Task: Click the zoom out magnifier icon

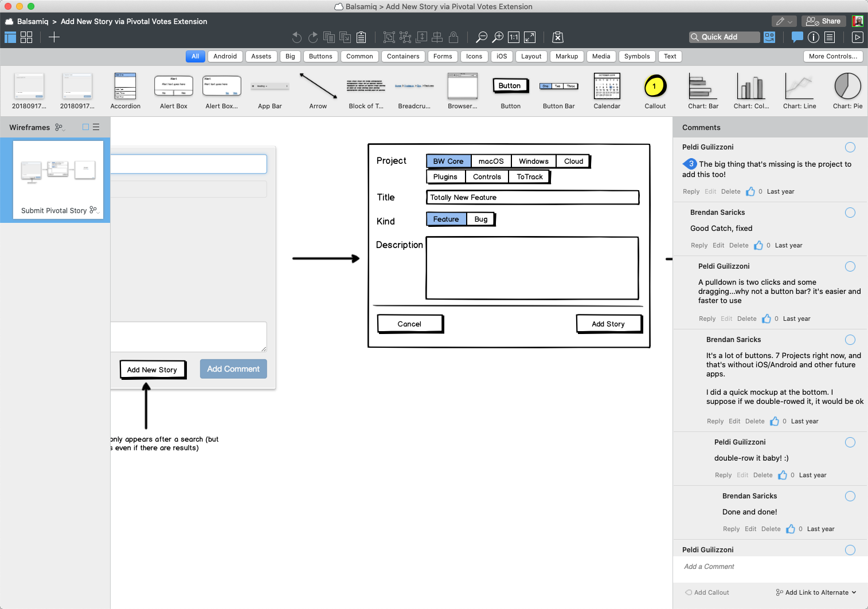Action: pyautogui.click(x=482, y=37)
